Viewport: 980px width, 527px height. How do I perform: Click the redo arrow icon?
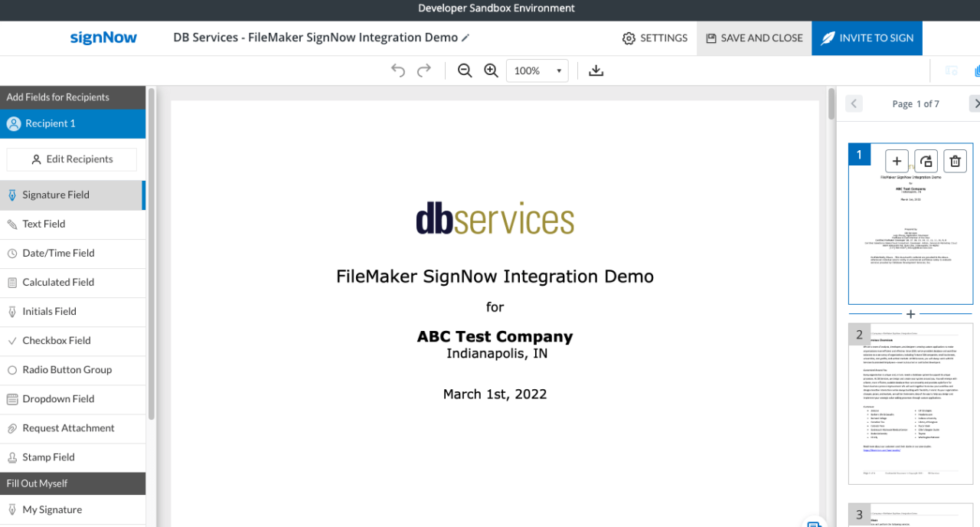(424, 70)
